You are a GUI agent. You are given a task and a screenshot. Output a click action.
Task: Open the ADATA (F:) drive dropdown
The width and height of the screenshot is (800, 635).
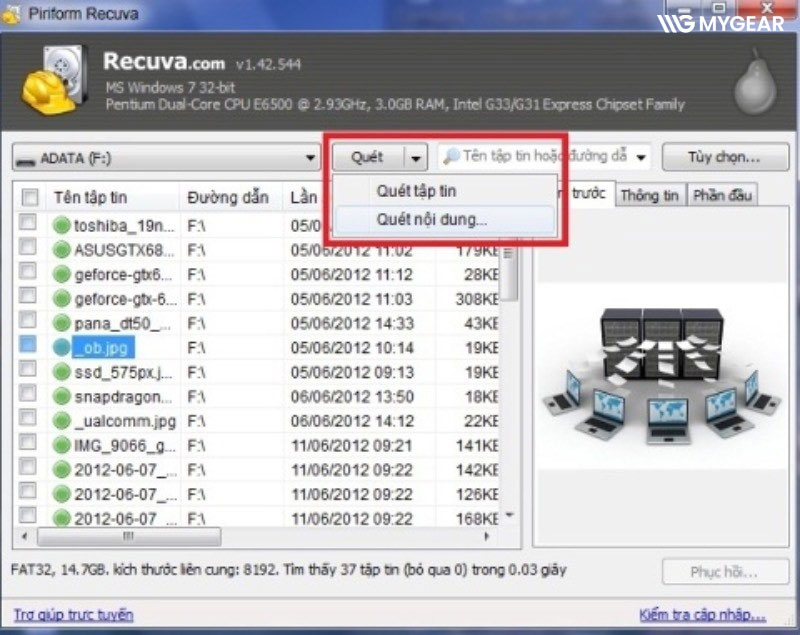310,158
